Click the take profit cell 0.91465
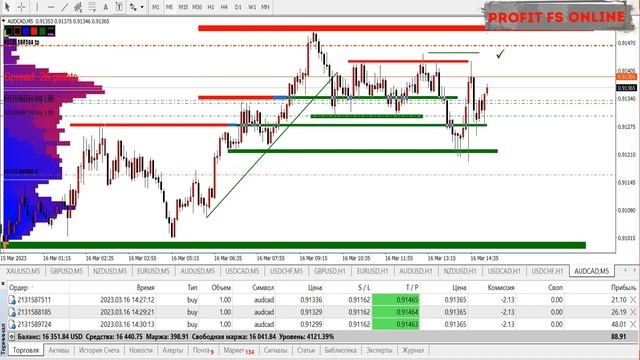This screenshot has height=360, width=640. point(396,300)
